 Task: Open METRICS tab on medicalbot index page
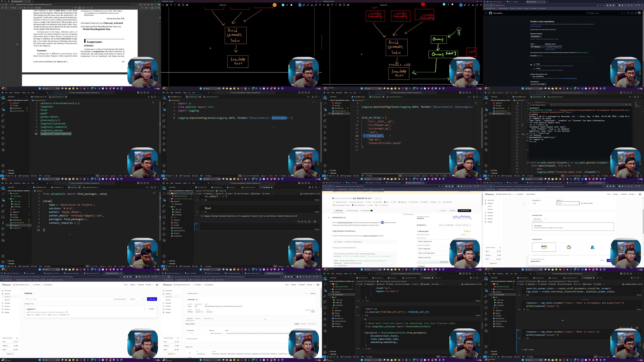(198, 319)
